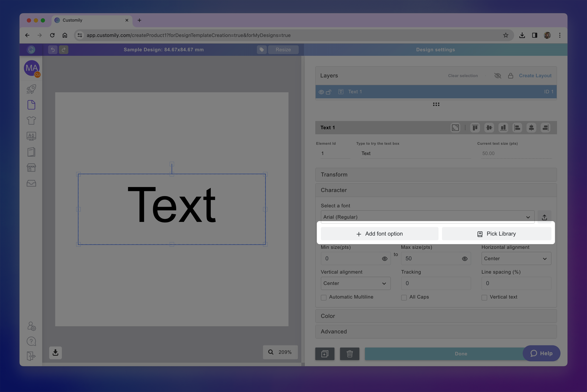587x392 pixels.
Task: Click the align top icon for Text 1
Action: 475,128
